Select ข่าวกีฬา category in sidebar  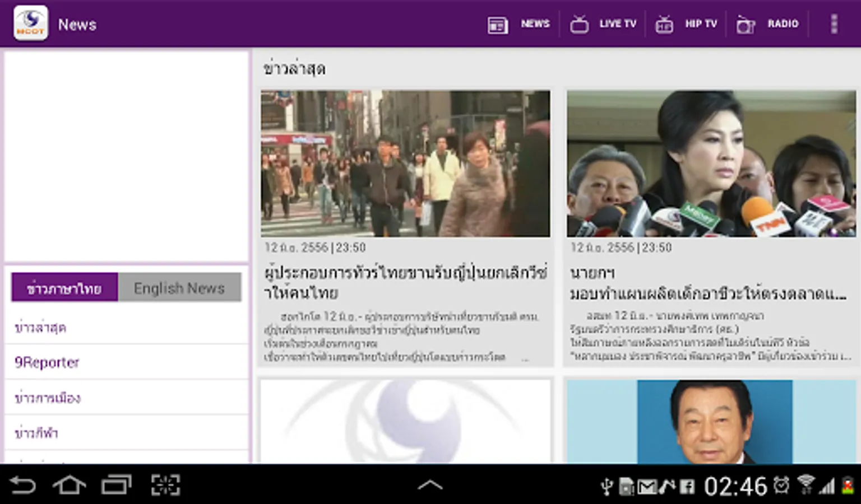tap(36, 433)
